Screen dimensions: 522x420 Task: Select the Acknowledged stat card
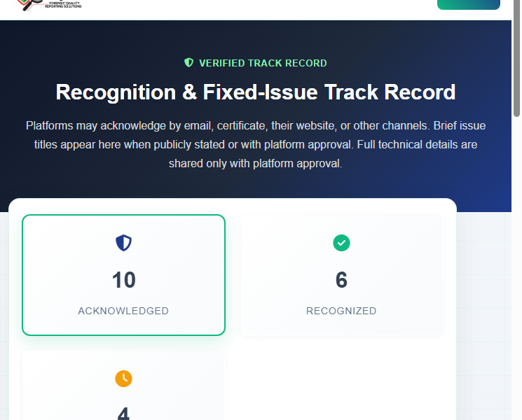point(124,275)
